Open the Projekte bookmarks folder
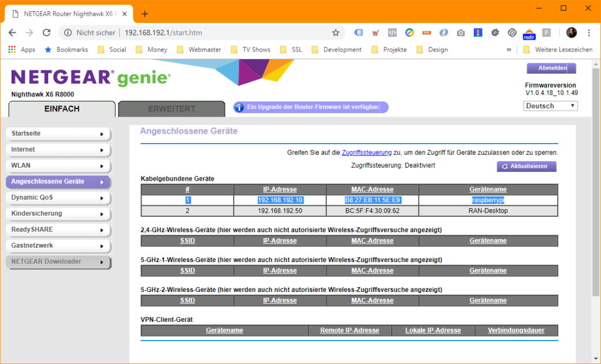The width and height of the screenshot is (601, 364). pyautogui.click(x=389, y=49)
